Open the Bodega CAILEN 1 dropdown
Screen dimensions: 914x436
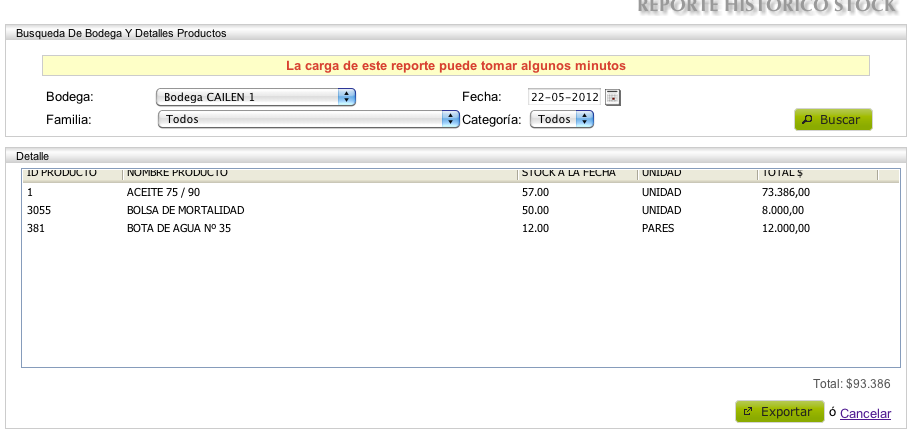click(x=256, y=97)
